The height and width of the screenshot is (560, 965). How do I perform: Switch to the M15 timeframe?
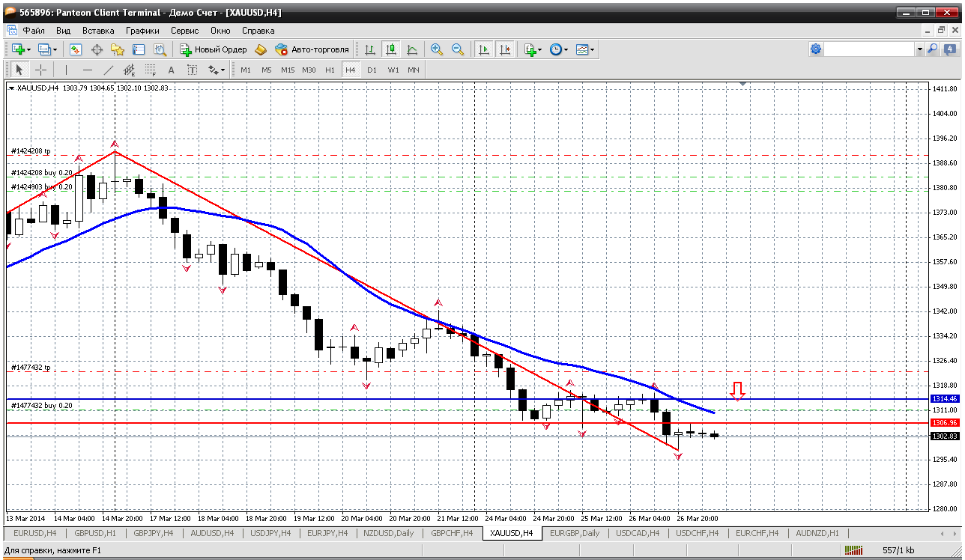pos(288,70)
